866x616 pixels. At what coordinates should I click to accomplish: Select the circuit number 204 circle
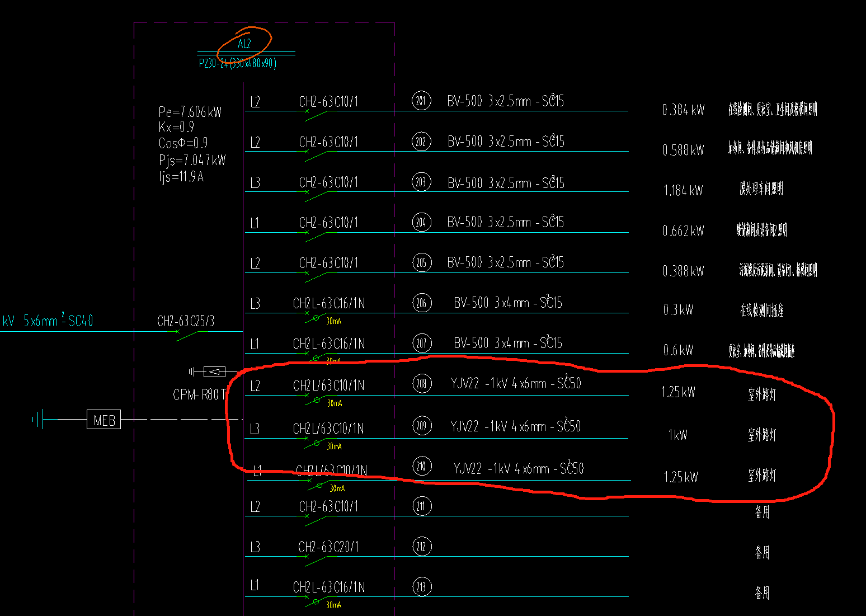[x=421, y=222]
